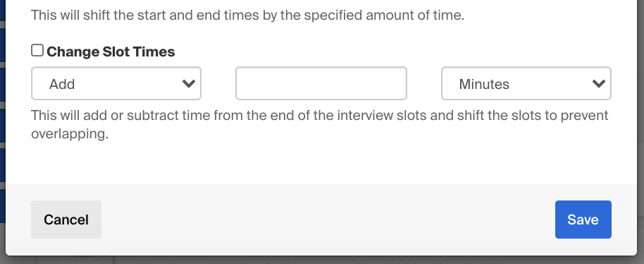Tick the box beside Change Slot Times
The height and width of the screenshot is (264, 644).
pyautogui.click(x=37, y=51)
